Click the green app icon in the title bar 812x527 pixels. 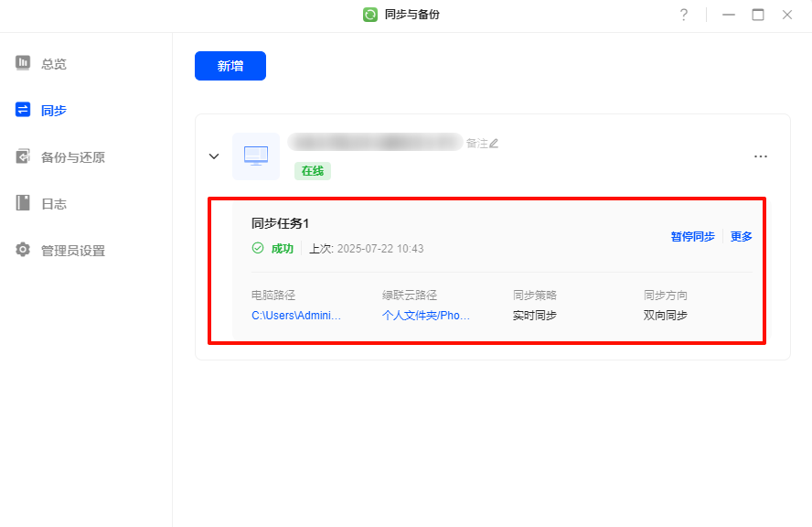(370, 15)
